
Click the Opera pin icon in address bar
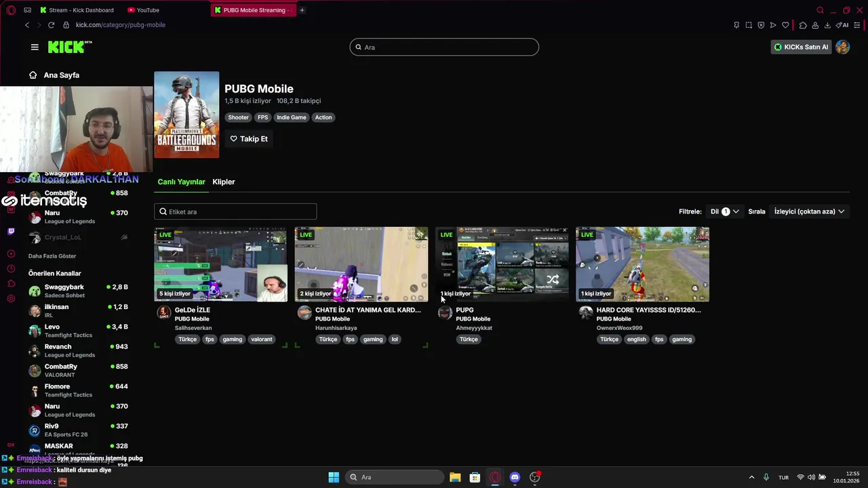(736, 25)
